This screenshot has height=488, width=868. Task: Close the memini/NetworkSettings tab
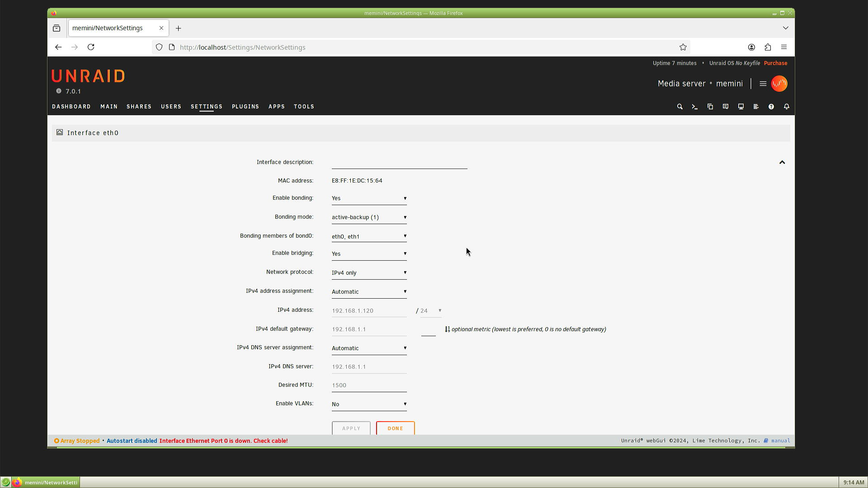(x=161, y=28)
